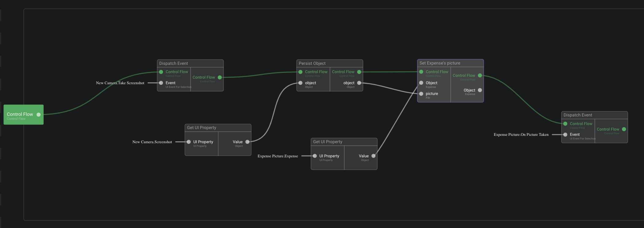The image size is (644, 228).
Task: Click the New Camera.Take Screenshot label
Action: click(x=120, y=83)
